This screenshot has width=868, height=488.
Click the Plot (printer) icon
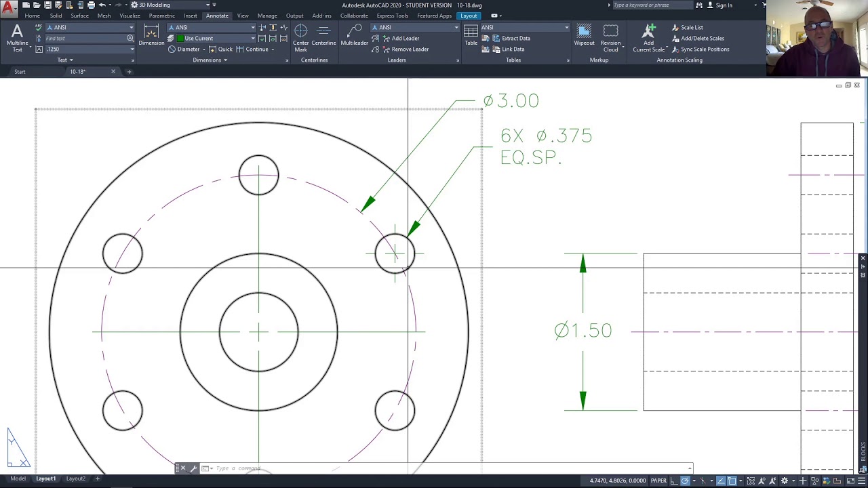tap(91, 5)
